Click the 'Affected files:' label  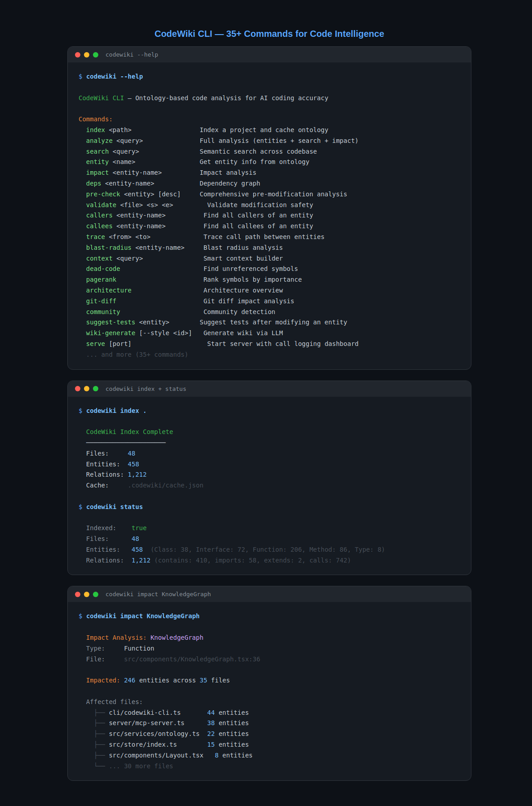(x=114, y=702)
